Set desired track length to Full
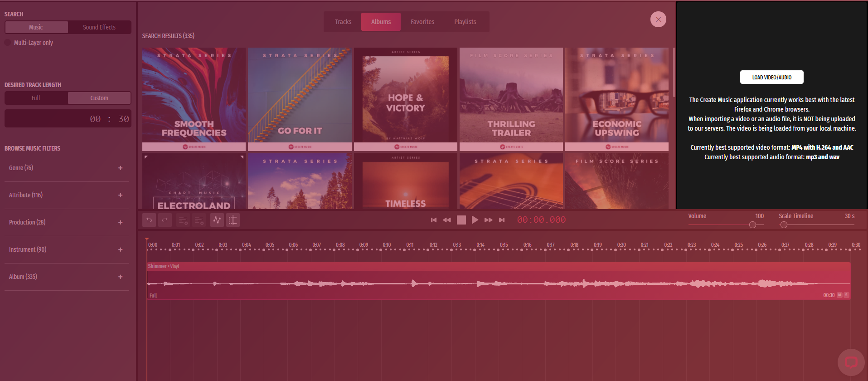This screenshot has height=381, width=868. coord(36,98)
